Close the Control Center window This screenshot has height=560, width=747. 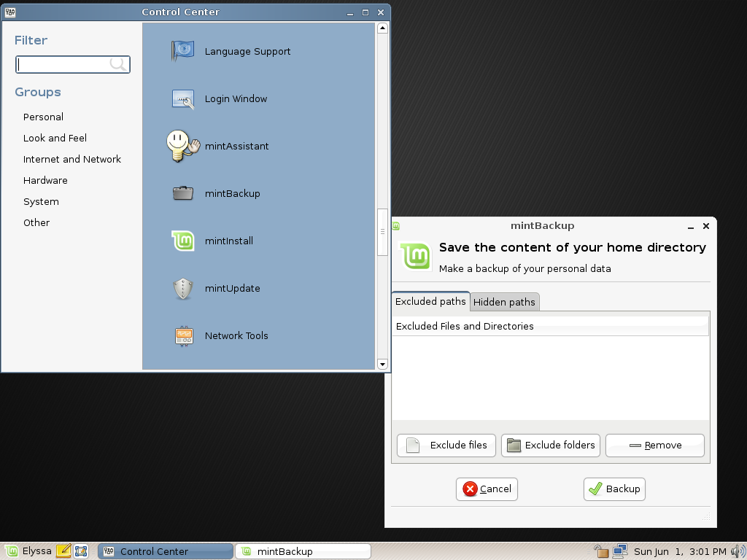pos(381,12)
